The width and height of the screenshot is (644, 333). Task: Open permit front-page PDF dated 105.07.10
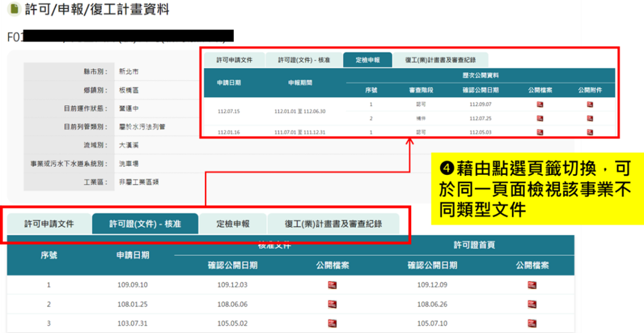[x=532, y=323]
